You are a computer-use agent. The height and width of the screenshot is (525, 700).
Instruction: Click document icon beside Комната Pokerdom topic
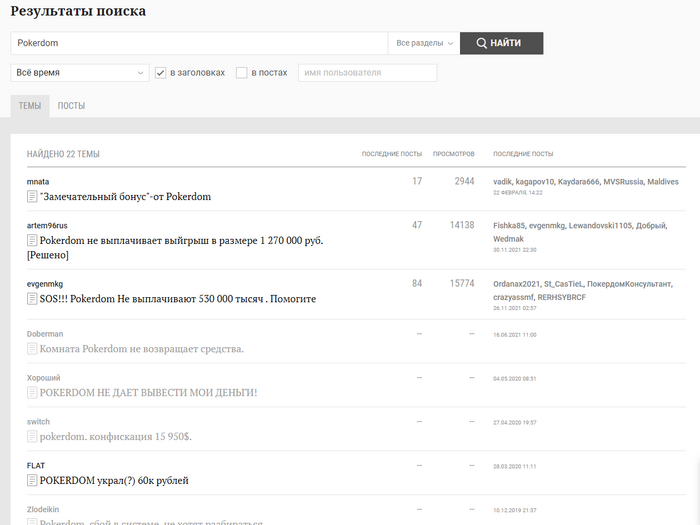(x=32, y=349)
